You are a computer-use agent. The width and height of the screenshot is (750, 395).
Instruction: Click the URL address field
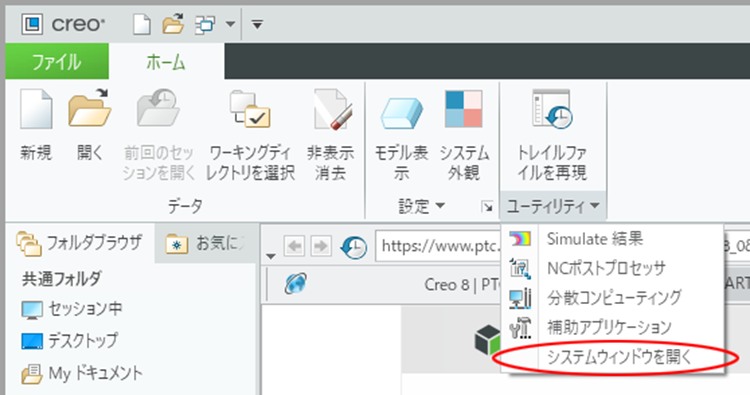click(x=438, y=246)
